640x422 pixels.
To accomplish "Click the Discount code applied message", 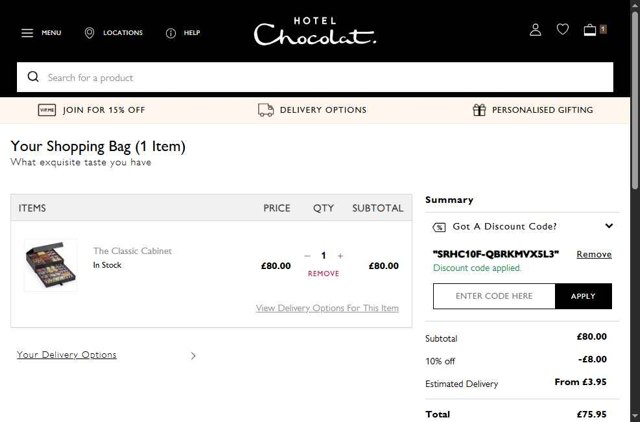I will coord(477,268).
